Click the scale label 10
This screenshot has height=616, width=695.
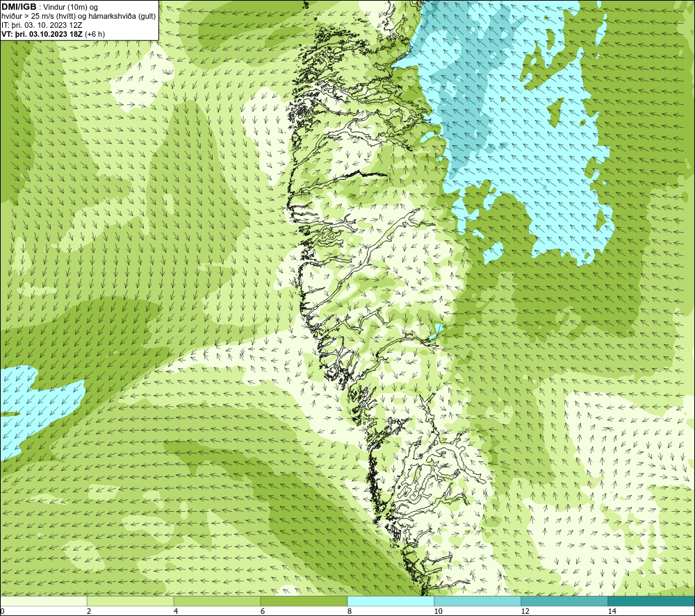point(439,611)
